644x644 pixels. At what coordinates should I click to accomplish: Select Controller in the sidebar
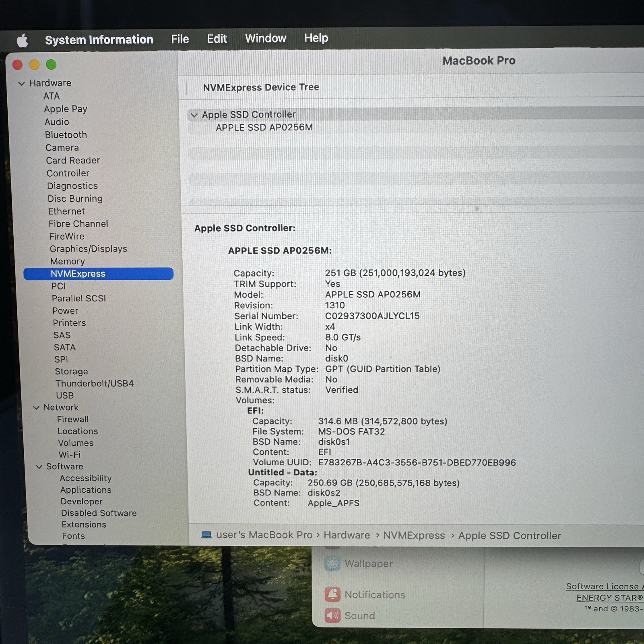[x=68, y=173]
